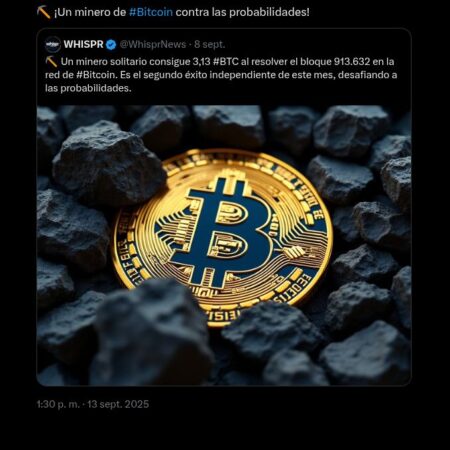Click the pickaxe emoji before "¡Un minero"
Screen dimensions: 450x450
pos(43,12)
